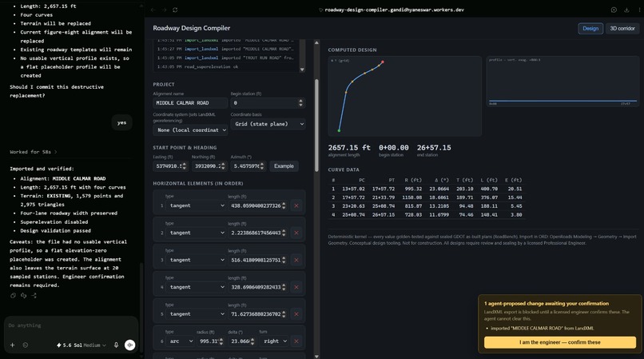
Task: Reload the roadway design compiler page
Action: [x=175, y=10]
